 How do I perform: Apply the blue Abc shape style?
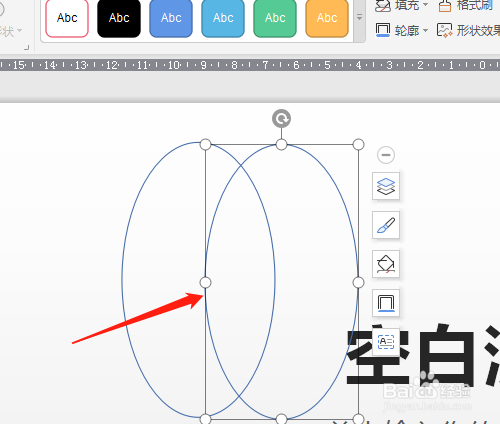pos(171,18)
